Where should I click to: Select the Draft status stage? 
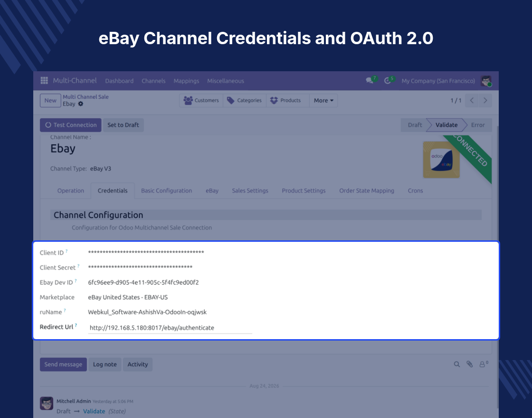(x=415, y=125)
